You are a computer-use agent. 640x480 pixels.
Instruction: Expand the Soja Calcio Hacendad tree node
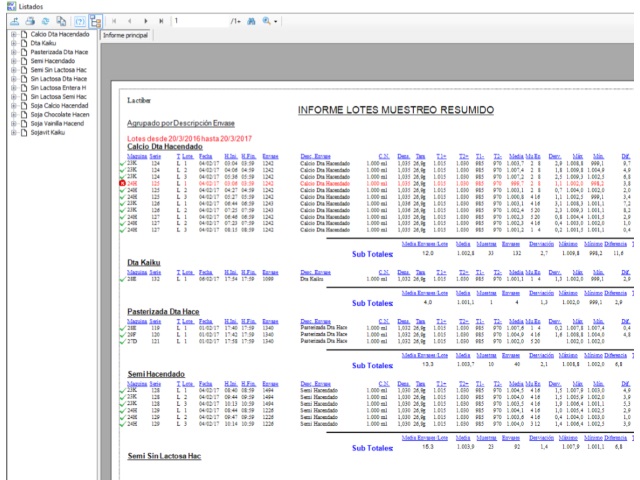(x=13, y=106)
